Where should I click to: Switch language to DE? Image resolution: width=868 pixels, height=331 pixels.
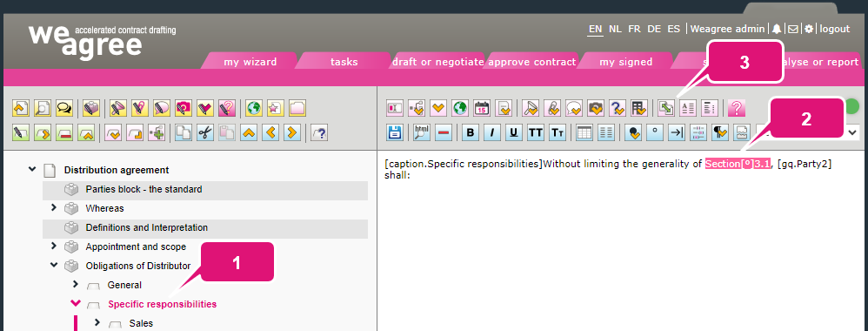654,29
